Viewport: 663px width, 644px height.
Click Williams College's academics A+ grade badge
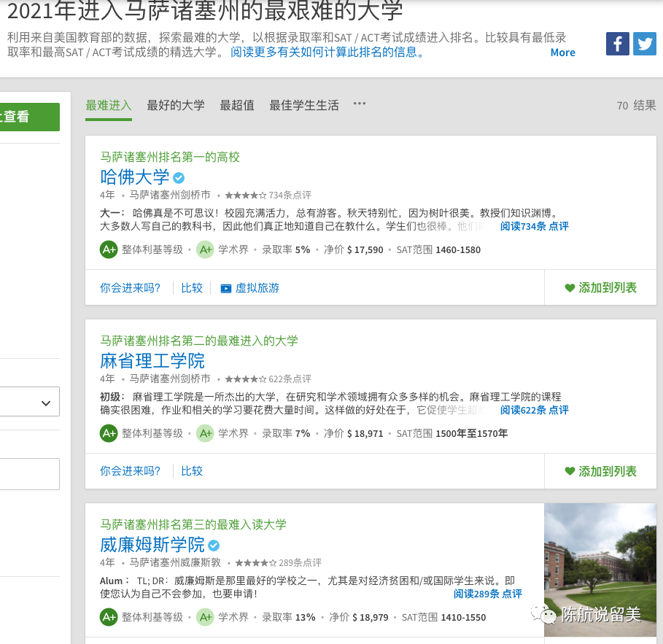pos(205,617)
